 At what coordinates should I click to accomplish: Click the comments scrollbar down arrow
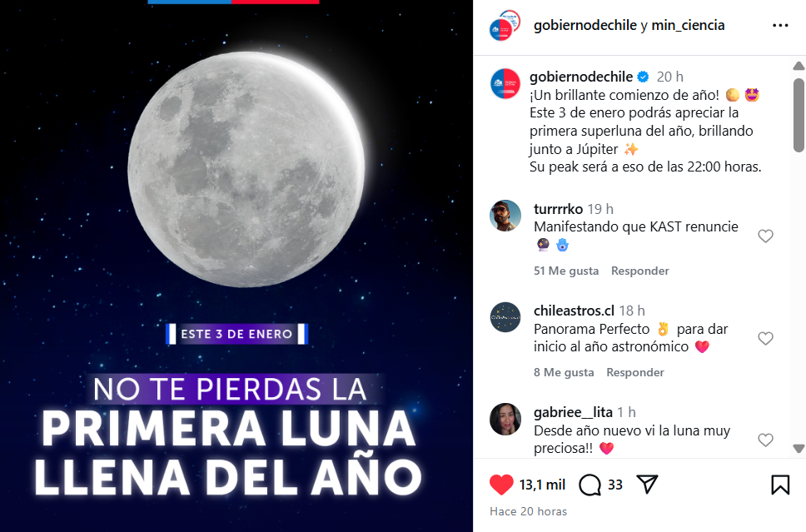[x=799, y=448]
